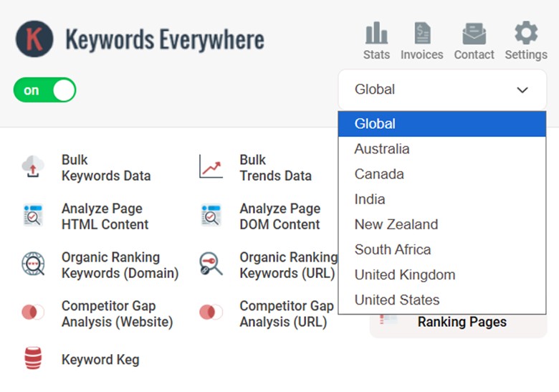Click the Bulk Keywords Data upload icon
The height and width of the screenshot is (392, 559).
coord(33,168)
